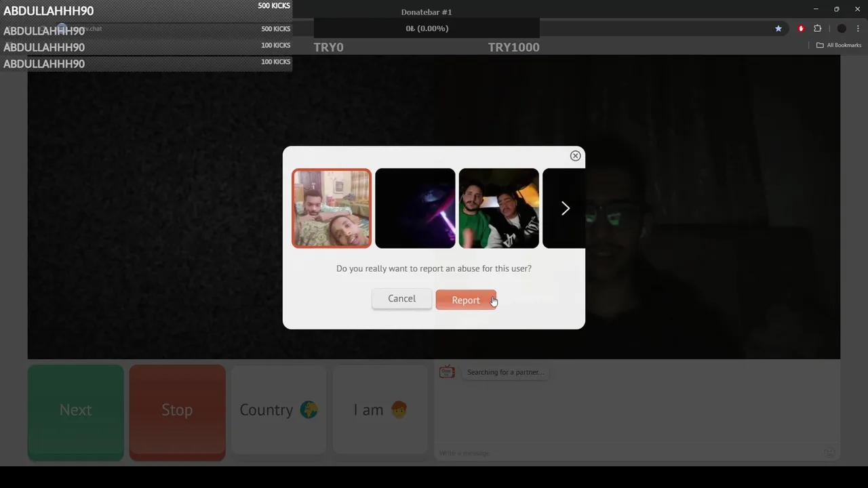The image size is (868, 488).
Task: Click the TRY1000 goal label
Action: click(x=513, y=47)
